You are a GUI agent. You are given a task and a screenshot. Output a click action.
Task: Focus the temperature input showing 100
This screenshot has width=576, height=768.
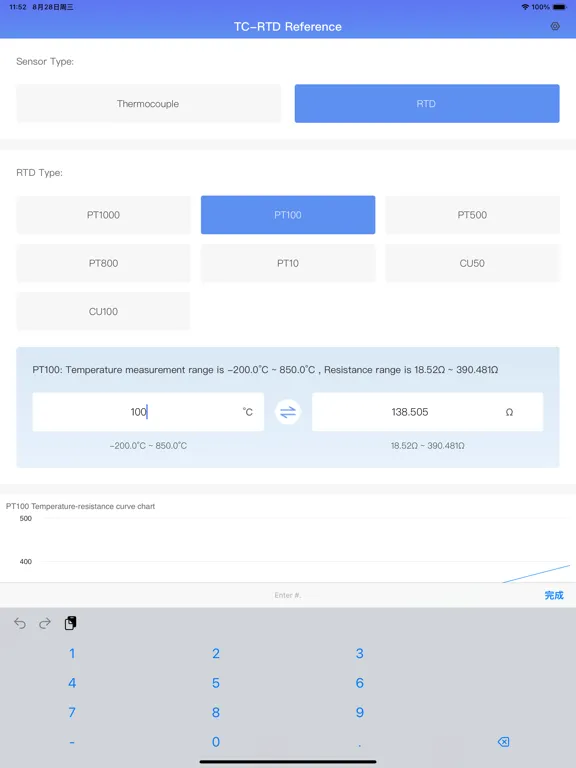[x=148, y=412]
